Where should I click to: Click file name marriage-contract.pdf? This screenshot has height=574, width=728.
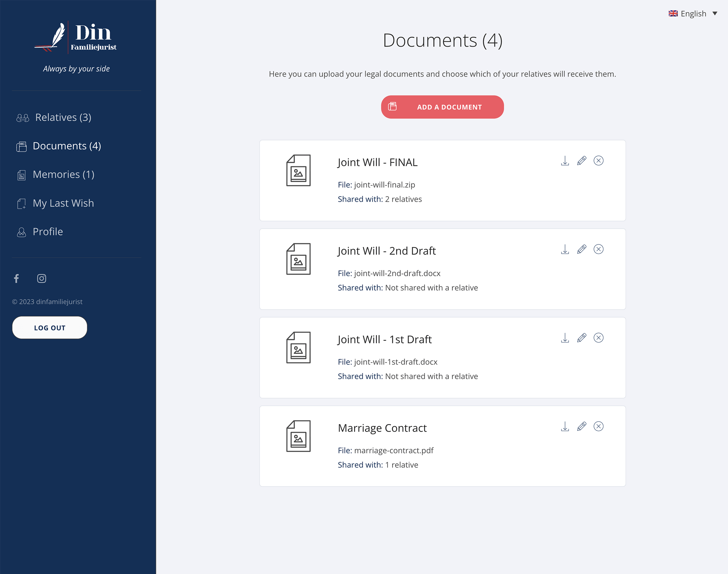pos(394,450)
